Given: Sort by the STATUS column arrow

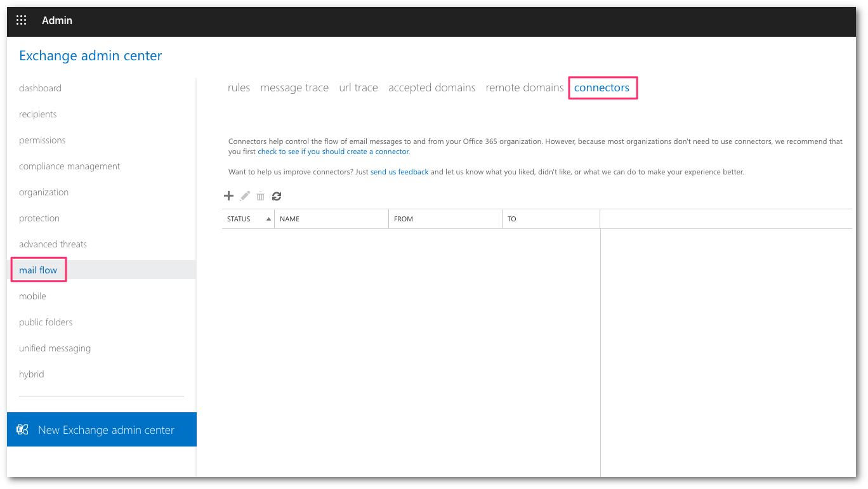Looking at the screenshot, I should coord(268,218).
